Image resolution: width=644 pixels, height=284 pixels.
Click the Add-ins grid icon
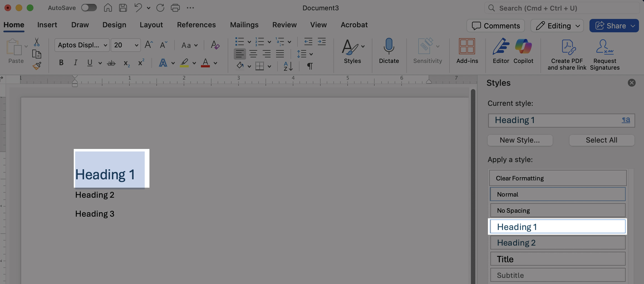(467, 46)
